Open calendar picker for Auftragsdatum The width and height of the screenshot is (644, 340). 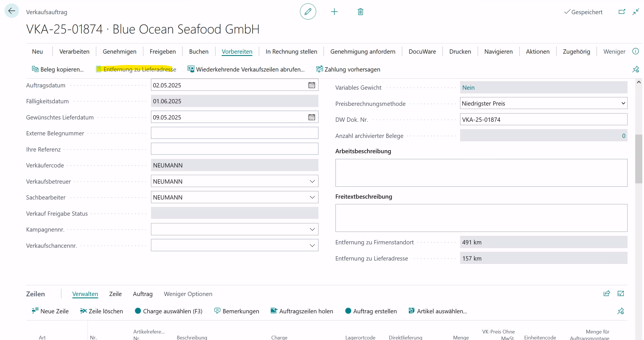pos(312,85)
